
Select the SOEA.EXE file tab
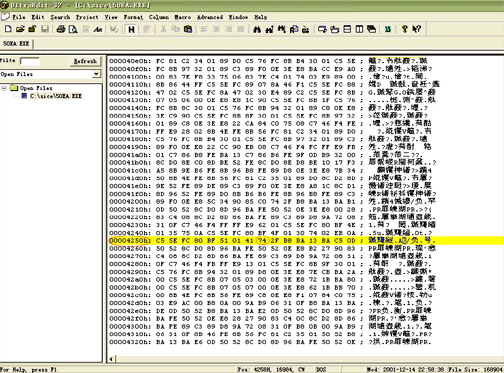pyautogui.click(x=16, y=44)
